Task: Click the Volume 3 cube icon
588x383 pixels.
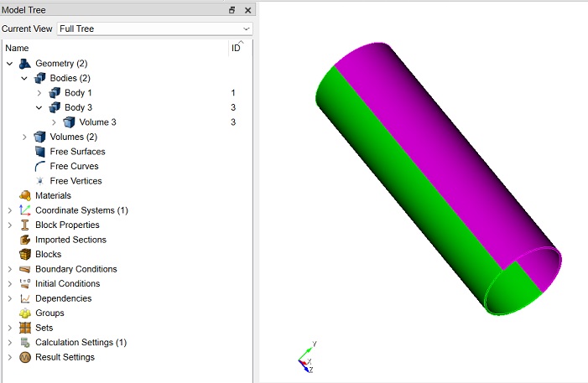Action: point(69,122)
